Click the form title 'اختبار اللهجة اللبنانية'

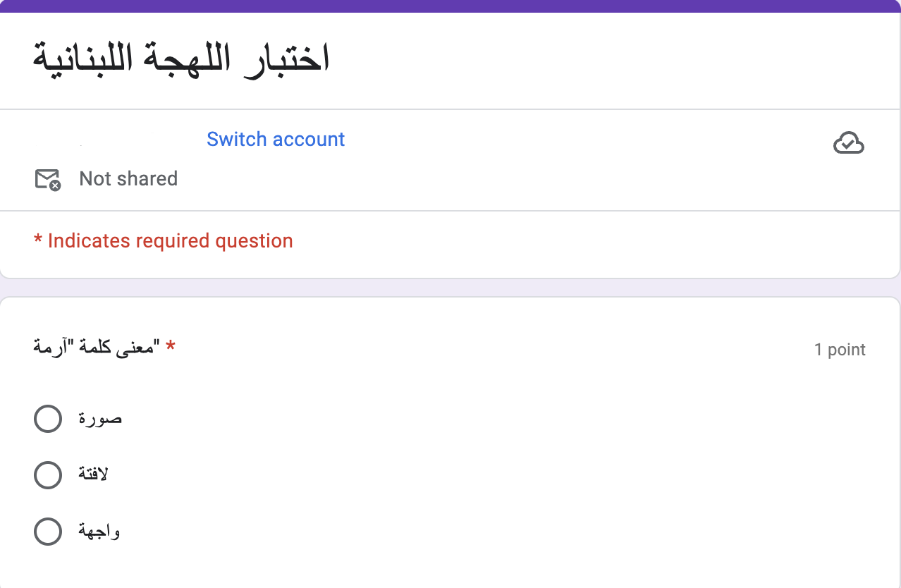pyautogui.click(x=180, y=58)
